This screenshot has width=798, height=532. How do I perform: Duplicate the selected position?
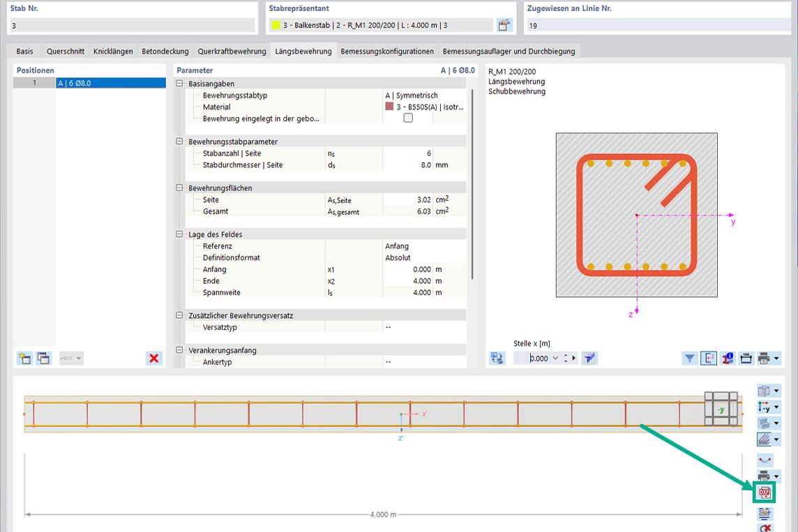(x=43, y=358)
